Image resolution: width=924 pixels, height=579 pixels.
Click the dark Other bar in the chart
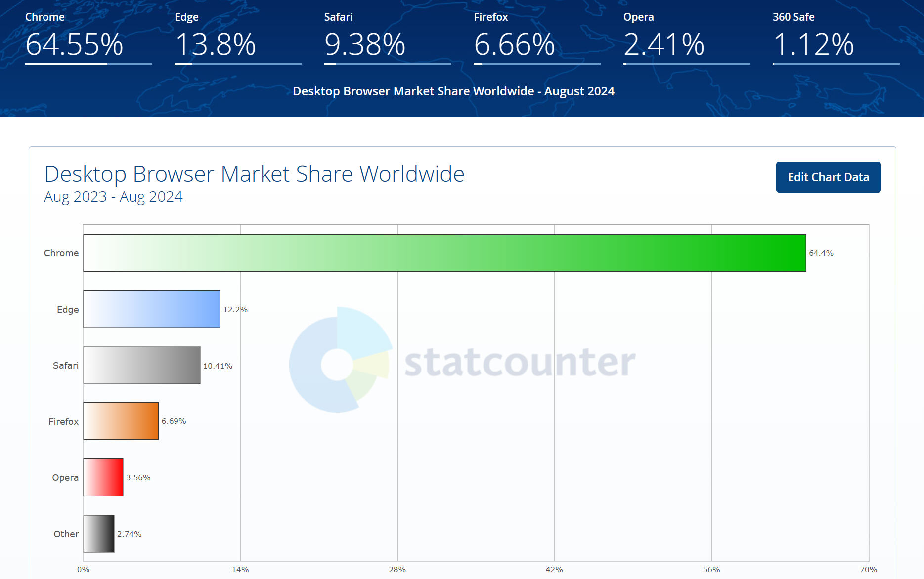pyautogui.click(x=99, y=534)
